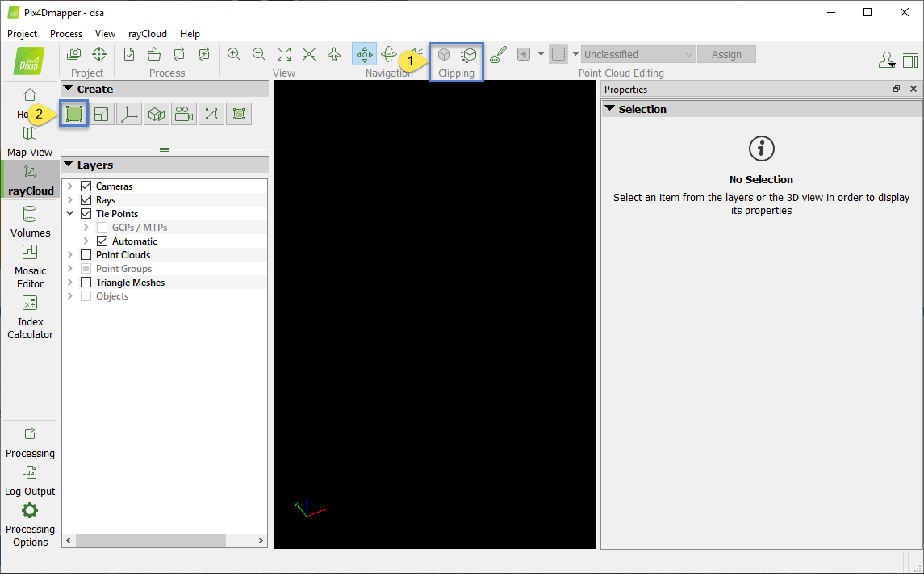924x574 pixels.
Task: Select the Trackball navigation mode icon
Action: (x=389, y=54)
